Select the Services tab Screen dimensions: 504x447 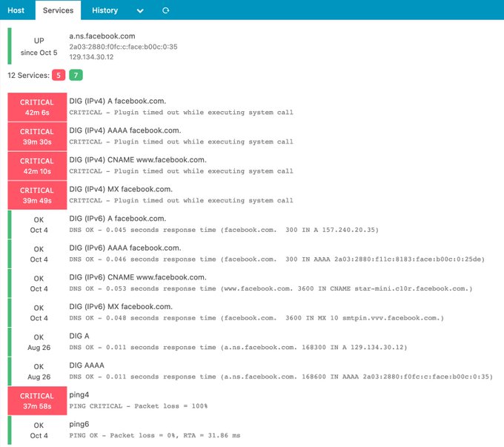(58, 10)
